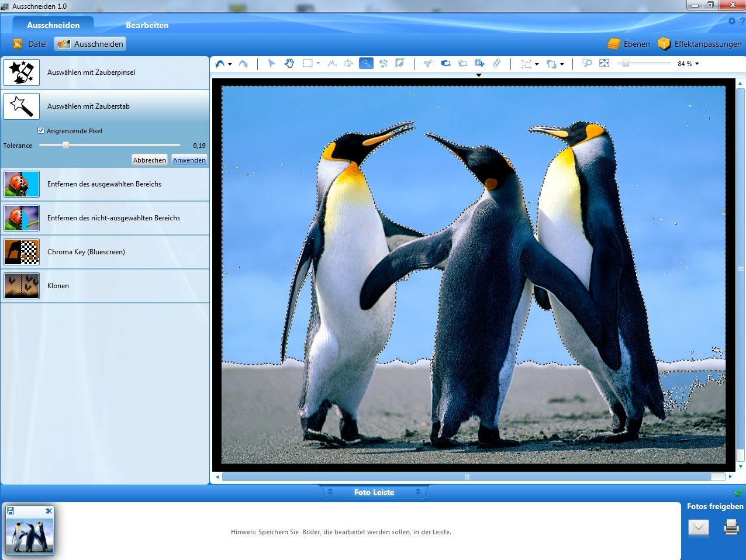Switch to the Bearbeiten tab
746x560 pixels.
[x=147, y=25]
